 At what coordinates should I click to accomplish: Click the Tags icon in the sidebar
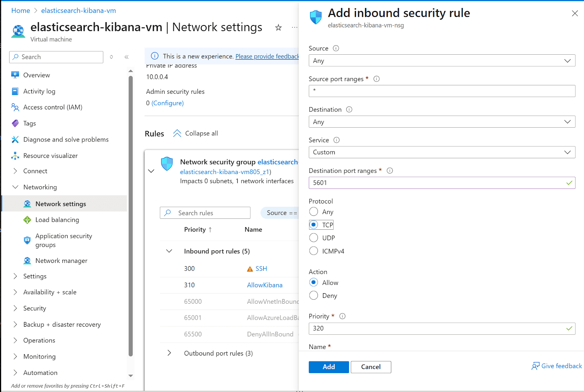pyautogui.click(x=15, y=123)
